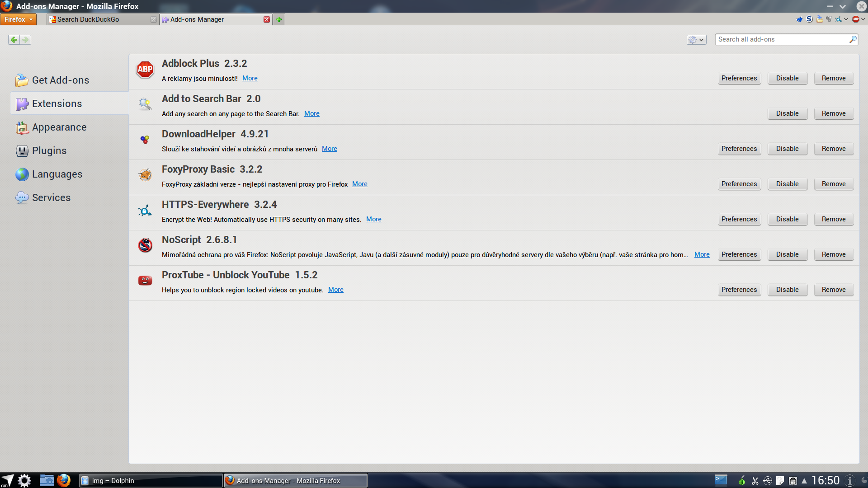Screen dimensions: 868x488
Task: Click the green onion Tor tray icon
Action: 742,481
